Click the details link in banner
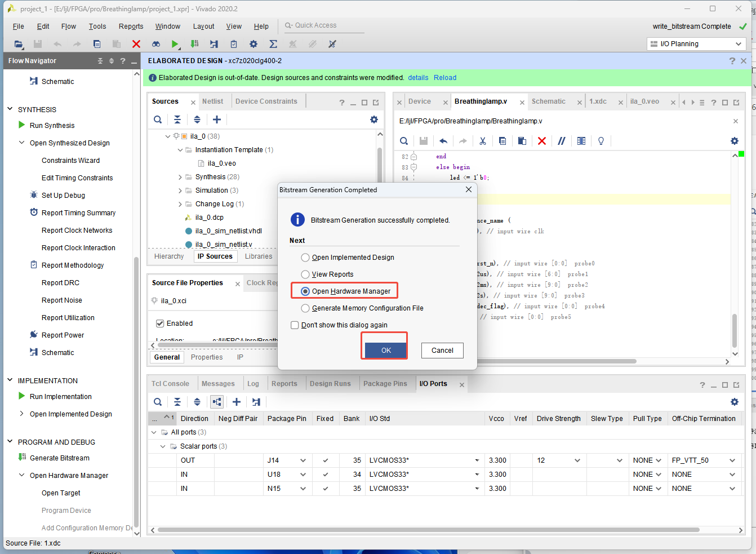756x554 pixels. 418,78
